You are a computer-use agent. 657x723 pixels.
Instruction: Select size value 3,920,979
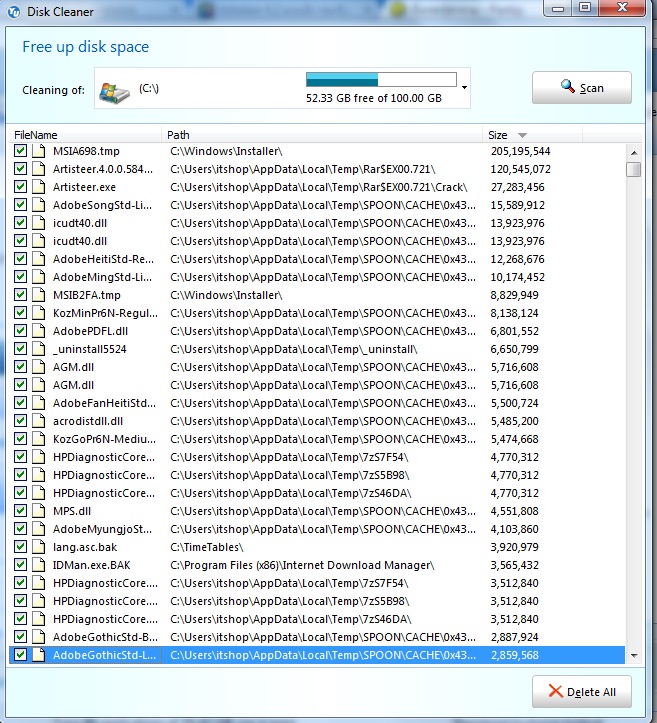(515, 547)
